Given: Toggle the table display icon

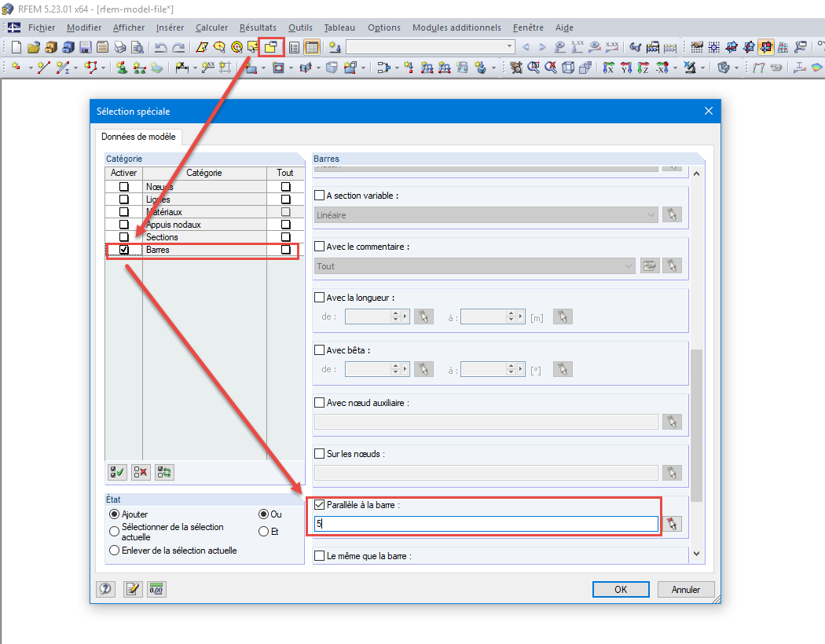Looking at the screenshot, I should point(311,47).
